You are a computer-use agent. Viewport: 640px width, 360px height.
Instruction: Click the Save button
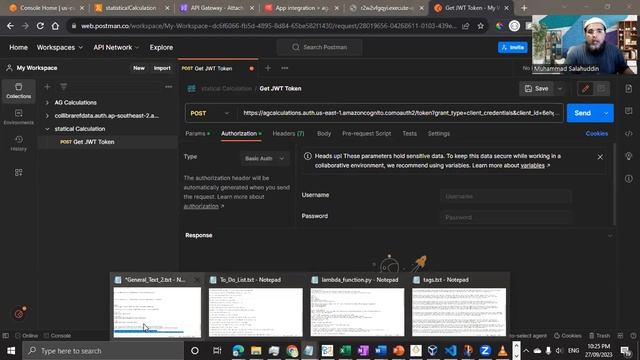537,89
